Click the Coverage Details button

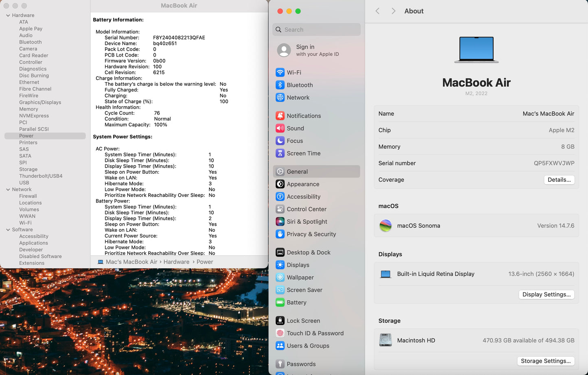pos(559,180)
